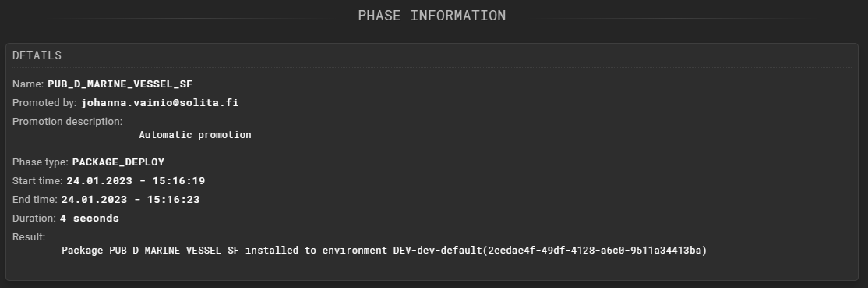This screenshot has width=868, height=288.
Task: Click the Promotion description label
Action: tap(68, 122)
